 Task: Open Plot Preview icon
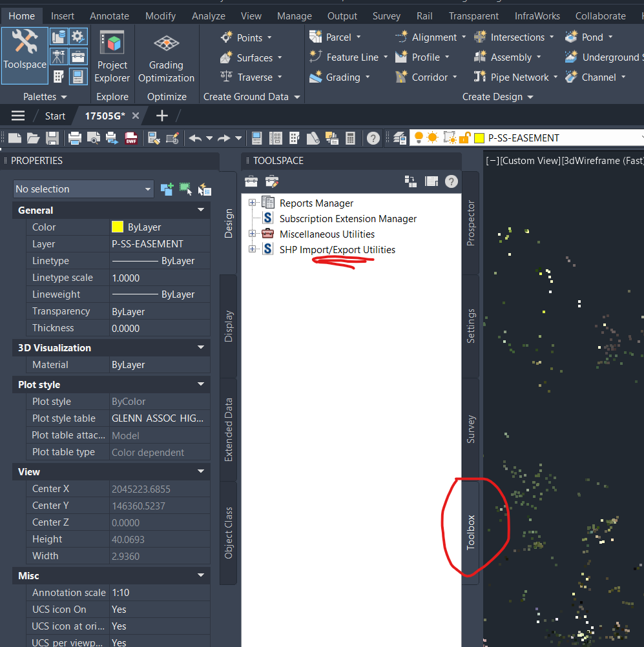pos(93,138)
